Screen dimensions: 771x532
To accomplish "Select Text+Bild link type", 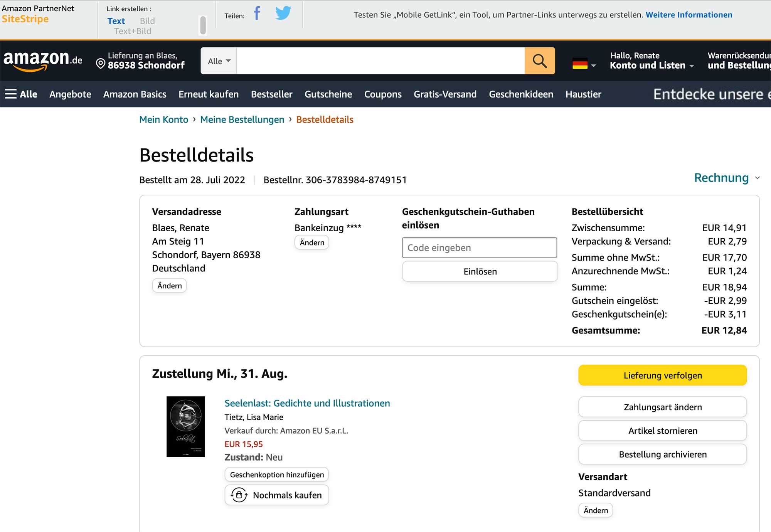I will pyautogui.click(x=133, y=31).
